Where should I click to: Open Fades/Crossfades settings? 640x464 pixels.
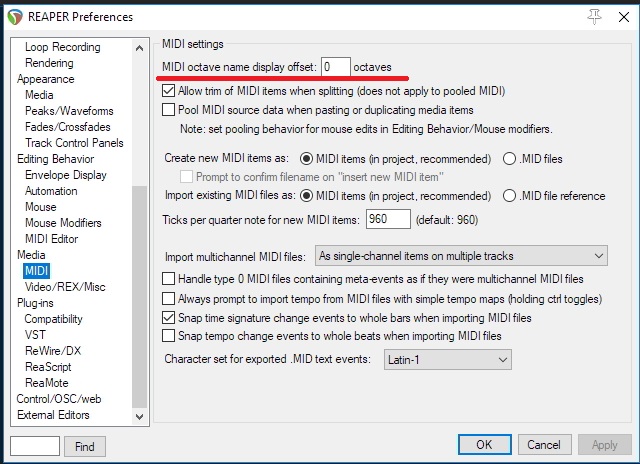click(67, 127)
